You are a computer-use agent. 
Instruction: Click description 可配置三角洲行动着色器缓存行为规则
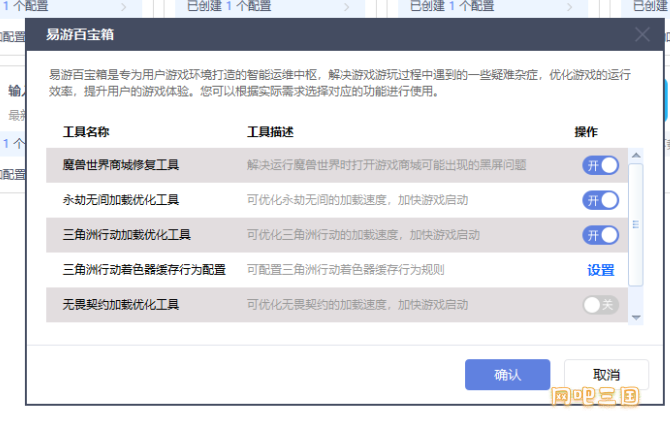point(345,270)
